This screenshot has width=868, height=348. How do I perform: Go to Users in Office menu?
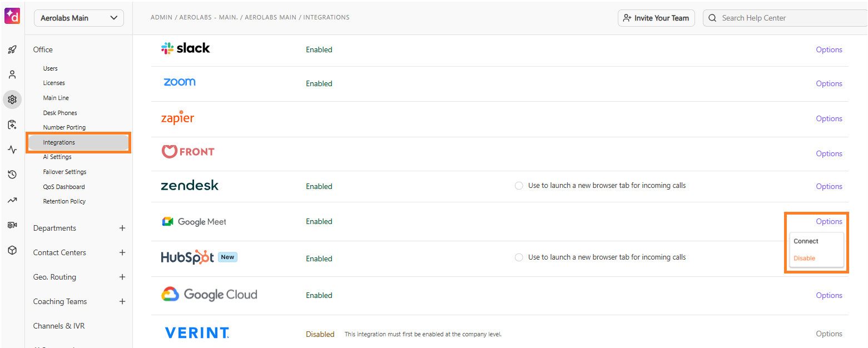50,68
